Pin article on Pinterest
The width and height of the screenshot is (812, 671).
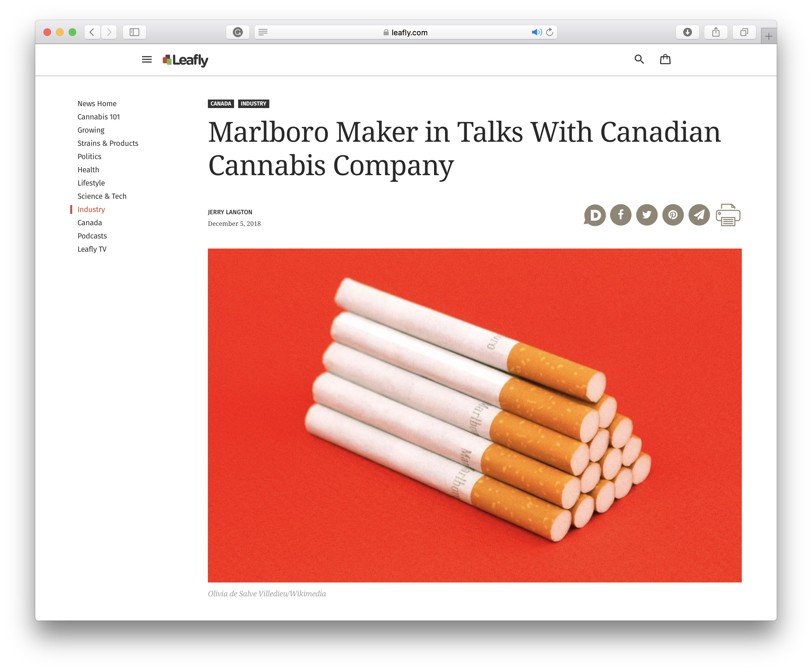[x=672, y=215]
